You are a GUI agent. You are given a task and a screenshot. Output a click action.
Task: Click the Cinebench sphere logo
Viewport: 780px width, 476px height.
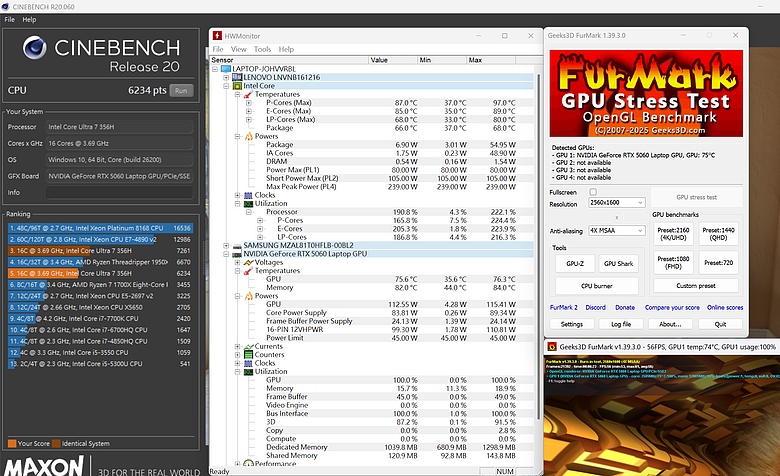(x=34, y=48)
